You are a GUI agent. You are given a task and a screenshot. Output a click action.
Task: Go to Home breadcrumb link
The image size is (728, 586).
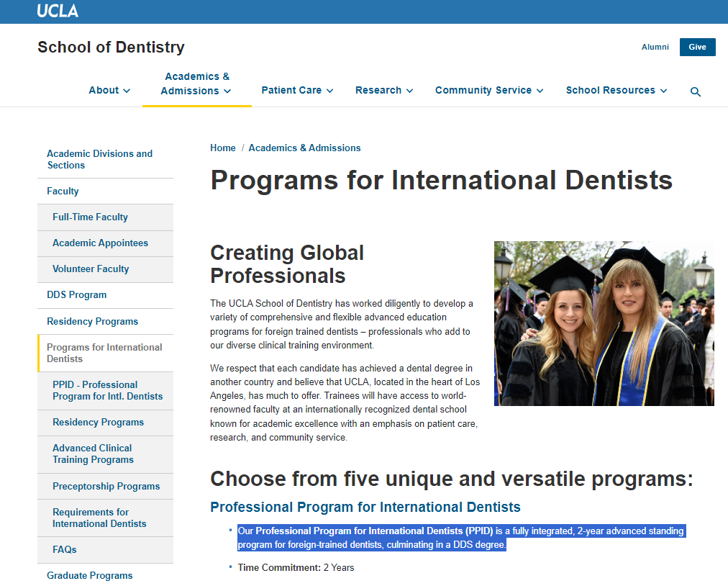click(x=223, y=148)
